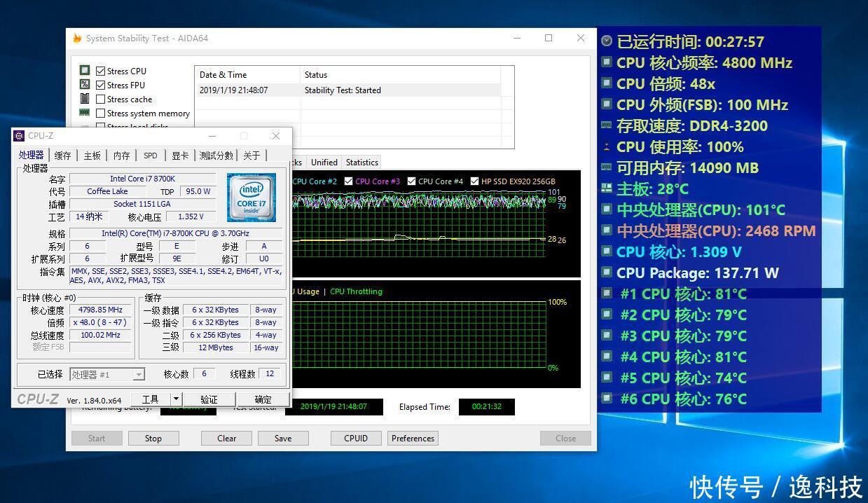The width and height of the screenshot is (868, 503).
Task: Open the CPUID panel button
Action: [x=356, y=439]
